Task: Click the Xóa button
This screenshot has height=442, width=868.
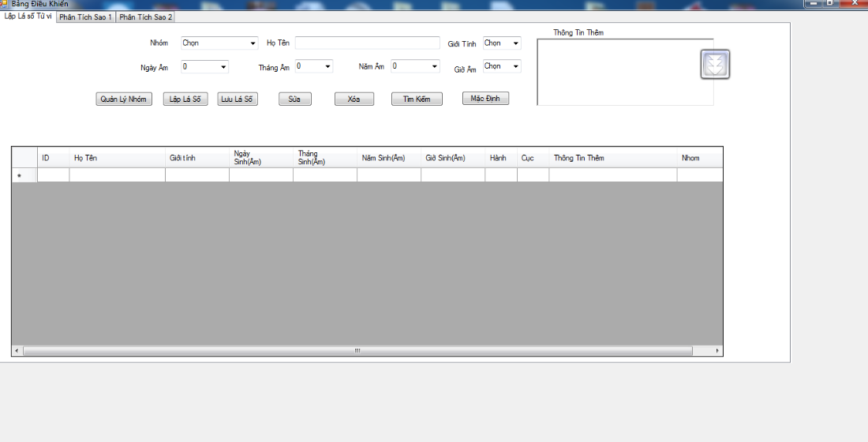Action: [354, 99]
